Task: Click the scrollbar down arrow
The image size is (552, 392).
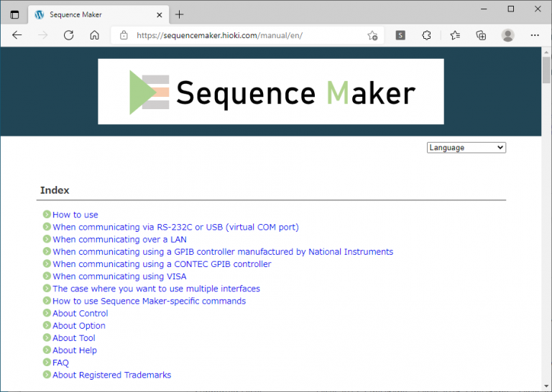Action: click(546, 386)
